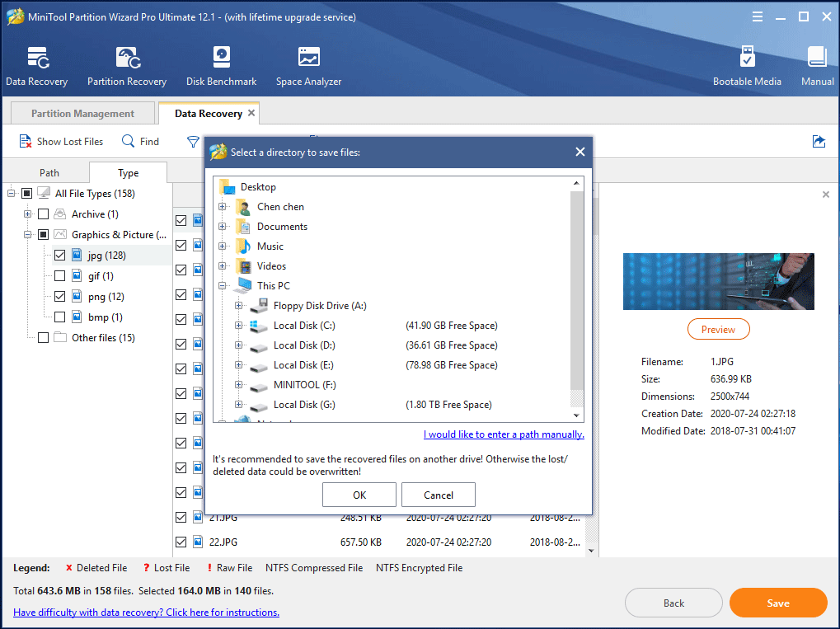
Task: Click the Find magnifier icon
Action: point(129,142)
